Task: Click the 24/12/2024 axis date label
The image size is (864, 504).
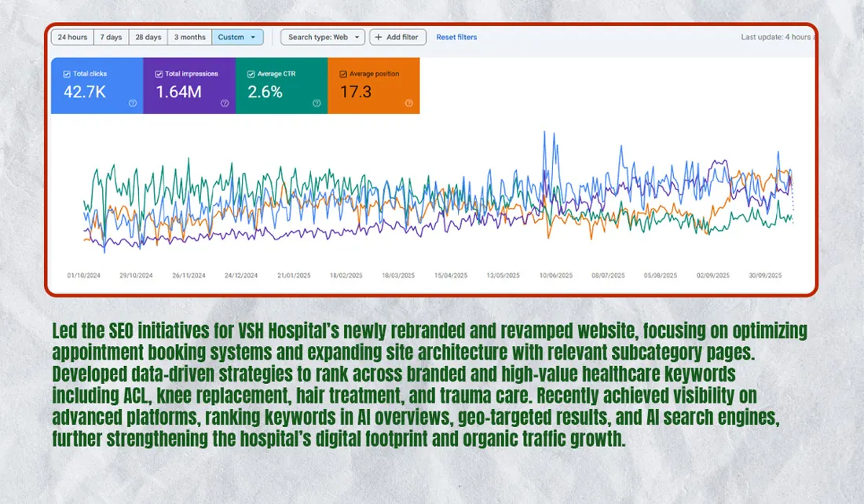Action: coord(241,276)
